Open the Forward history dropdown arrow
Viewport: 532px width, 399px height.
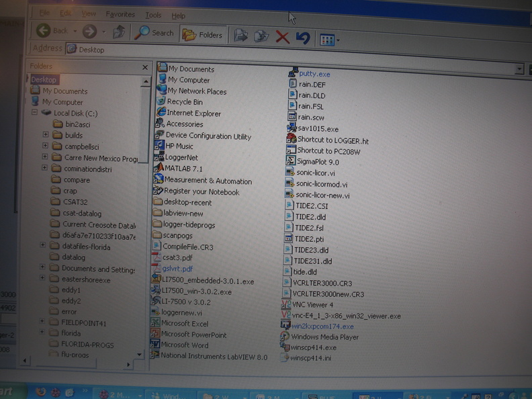(x=104, y=32)
